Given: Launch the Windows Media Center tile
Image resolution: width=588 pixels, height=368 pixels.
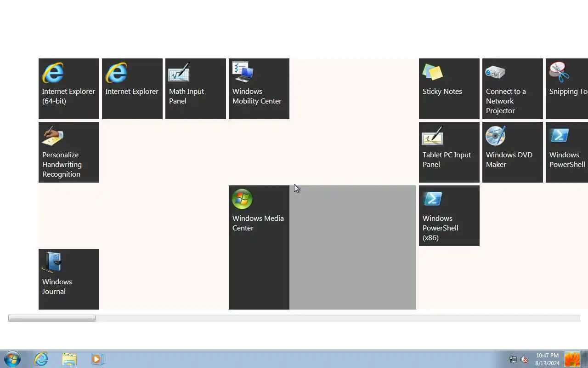Looking at the screenshot, I should 259,247.
